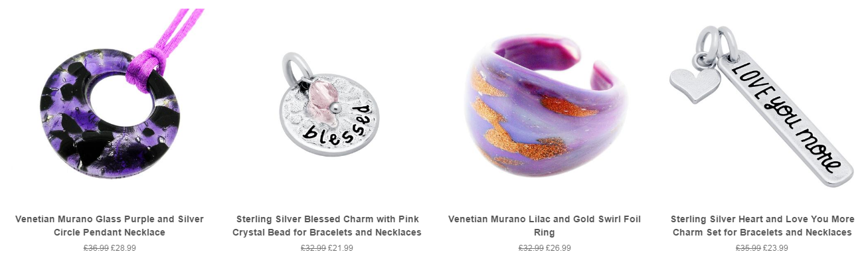
Task: Open the lilac and gold swirl ring image
Action: (546, 106)
